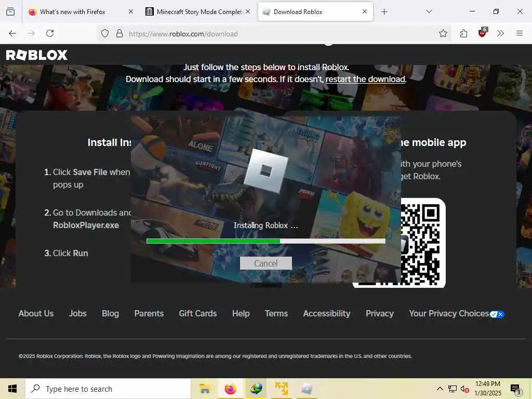
Task: Click the muted volume tray icon
Action: (465, 389)
